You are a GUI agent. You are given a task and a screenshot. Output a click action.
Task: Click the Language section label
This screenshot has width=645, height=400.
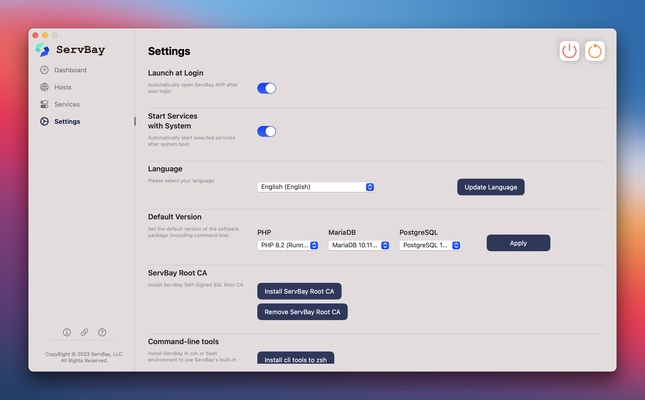tap(165, 169)
